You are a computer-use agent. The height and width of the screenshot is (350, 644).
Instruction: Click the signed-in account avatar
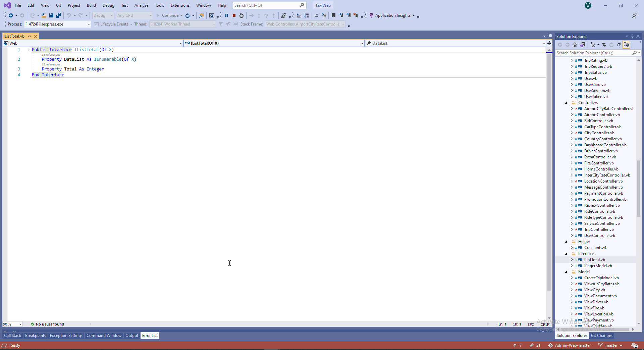point(588,5)
